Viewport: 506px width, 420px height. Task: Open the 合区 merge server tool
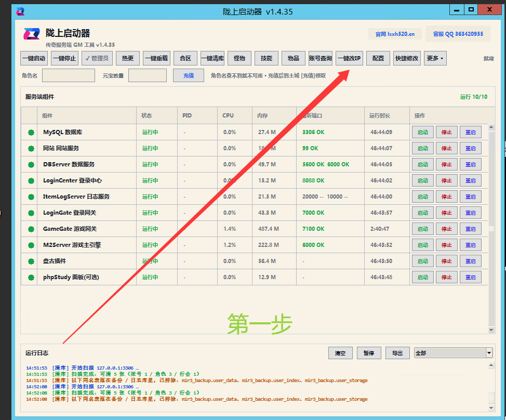185,58
